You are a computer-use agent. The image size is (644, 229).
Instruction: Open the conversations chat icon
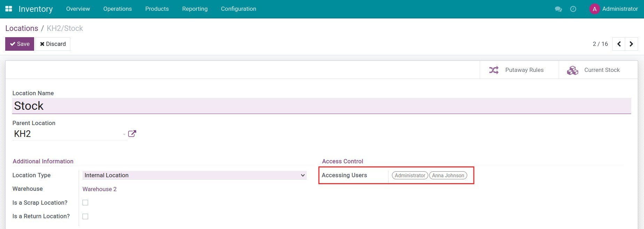point(558,9)
